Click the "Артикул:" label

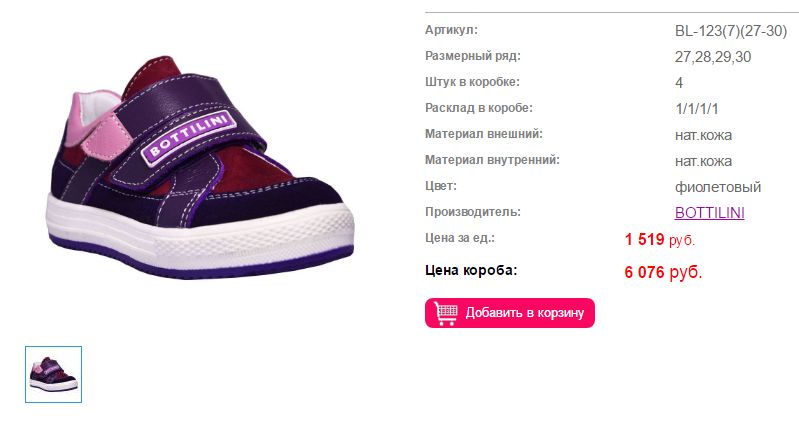(x=451, y=30)
